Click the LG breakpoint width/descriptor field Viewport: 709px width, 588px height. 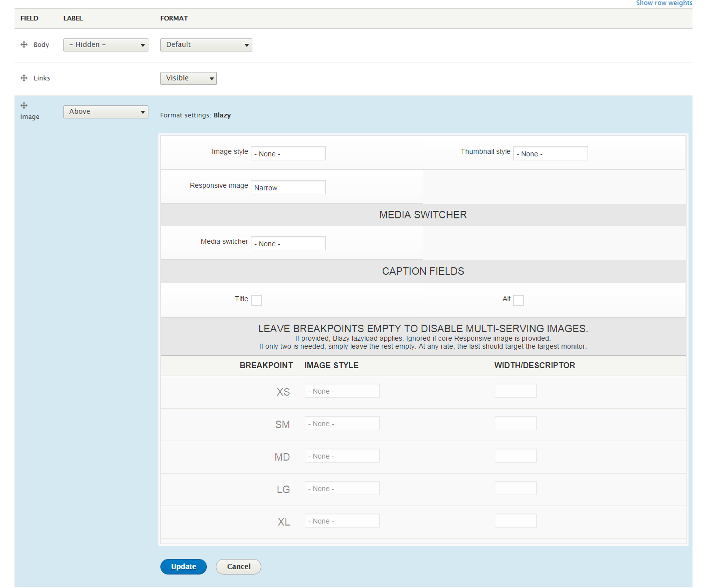[515, 488]
